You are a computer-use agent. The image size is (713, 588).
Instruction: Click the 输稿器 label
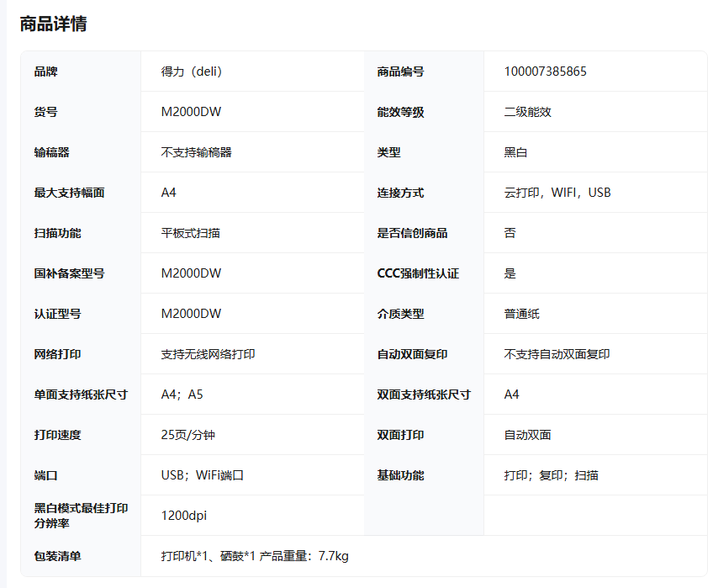(52, 152)
